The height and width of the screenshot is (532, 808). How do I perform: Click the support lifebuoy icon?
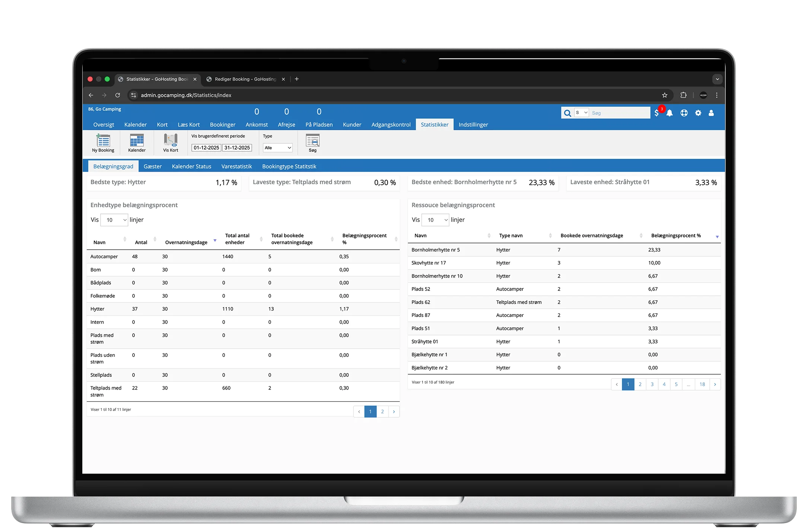[x=684, y=113]
